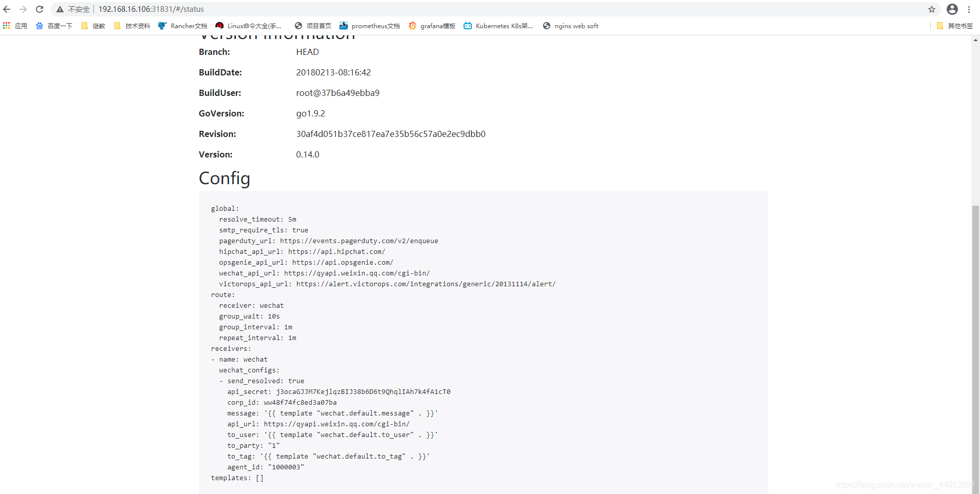Click the name: wechat receiver line
980x494 pixels.
click(x=239, y=359)
